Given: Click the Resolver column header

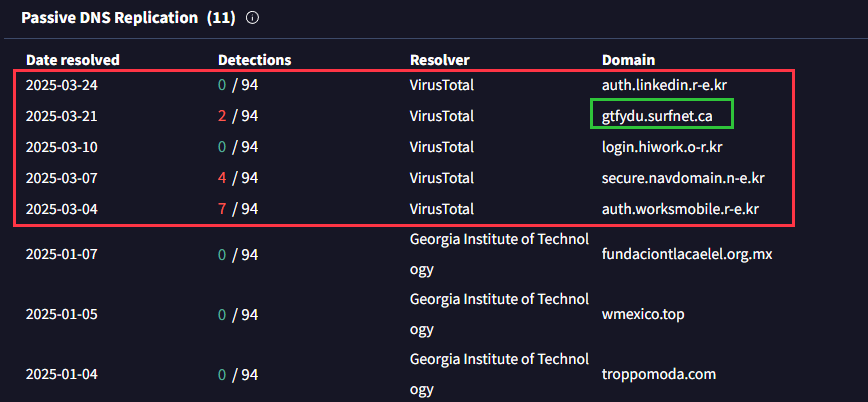Looking at the screenshot, I should pos(440,60).
